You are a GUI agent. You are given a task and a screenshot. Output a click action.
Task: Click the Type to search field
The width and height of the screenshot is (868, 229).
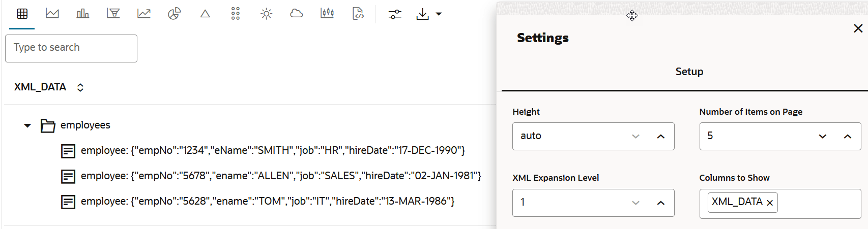pos(71,48)
